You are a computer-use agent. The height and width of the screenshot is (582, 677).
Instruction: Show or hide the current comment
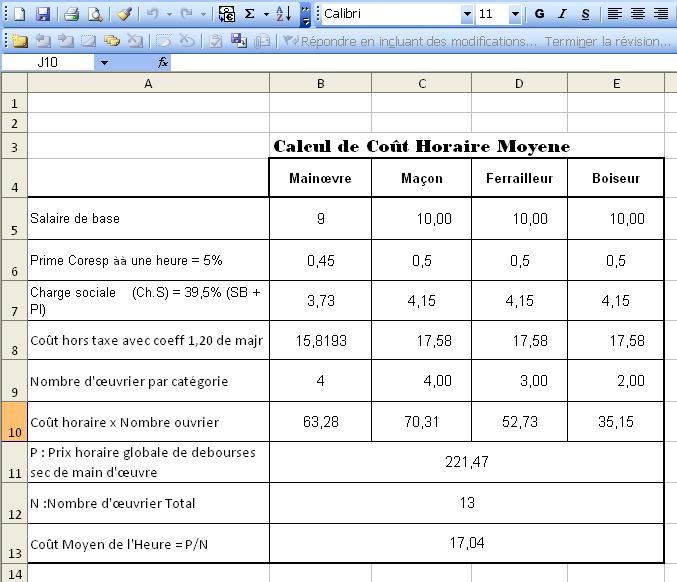pos(89,41)
